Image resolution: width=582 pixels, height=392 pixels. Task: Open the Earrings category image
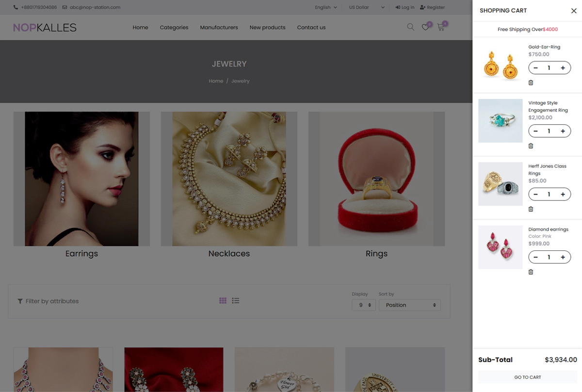click(x=81, y=179)
